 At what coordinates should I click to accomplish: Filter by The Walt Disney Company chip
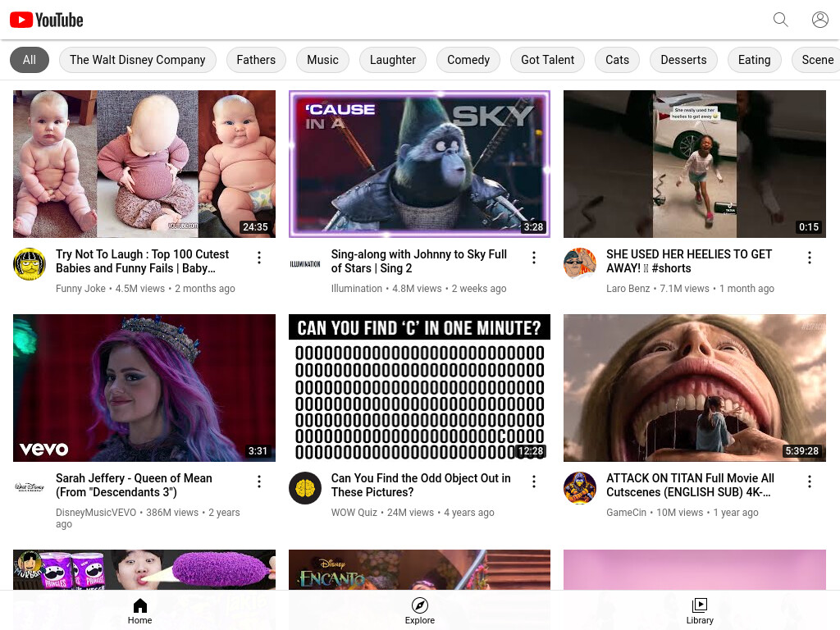138,60
